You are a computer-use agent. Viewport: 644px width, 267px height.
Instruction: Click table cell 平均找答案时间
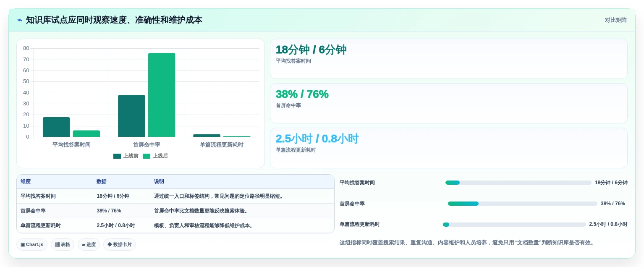pyautogui.click(x=38, y=196)
